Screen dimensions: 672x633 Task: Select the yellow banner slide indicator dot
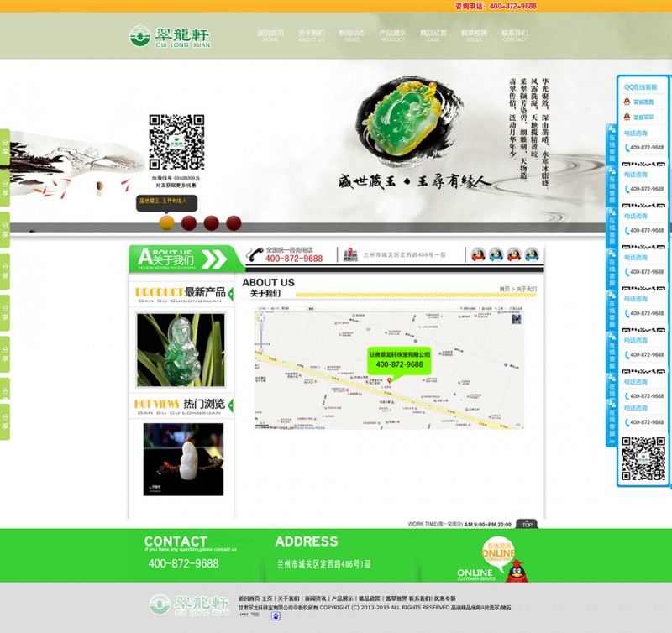166,223
